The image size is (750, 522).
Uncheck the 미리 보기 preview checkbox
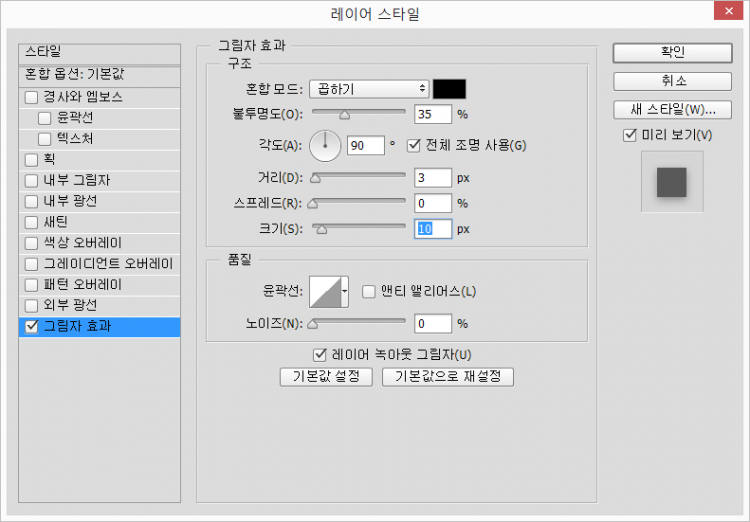629,135
